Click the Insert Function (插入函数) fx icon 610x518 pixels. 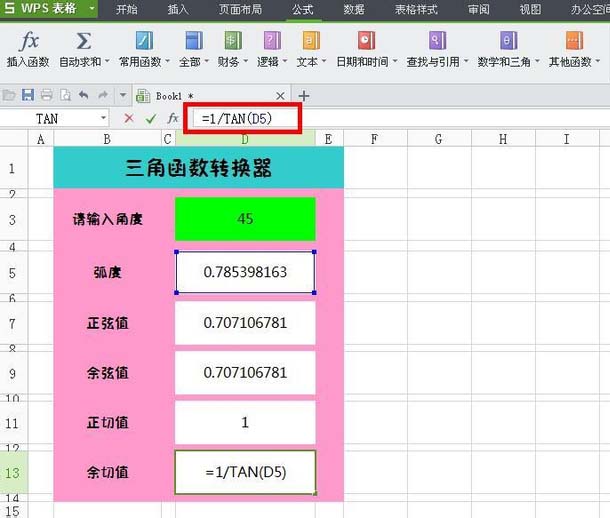point(28,41)
